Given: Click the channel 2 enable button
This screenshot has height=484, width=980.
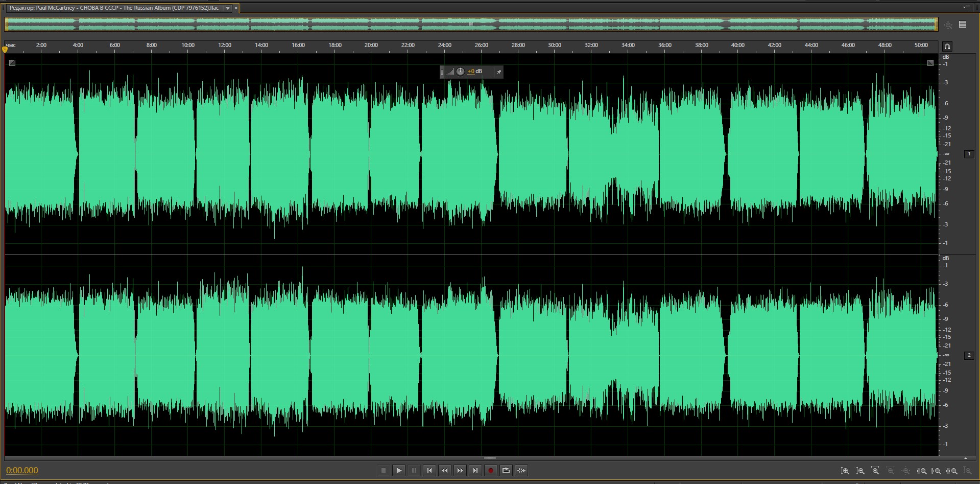Looking at the screenshot, I should [x=969, y=355].
